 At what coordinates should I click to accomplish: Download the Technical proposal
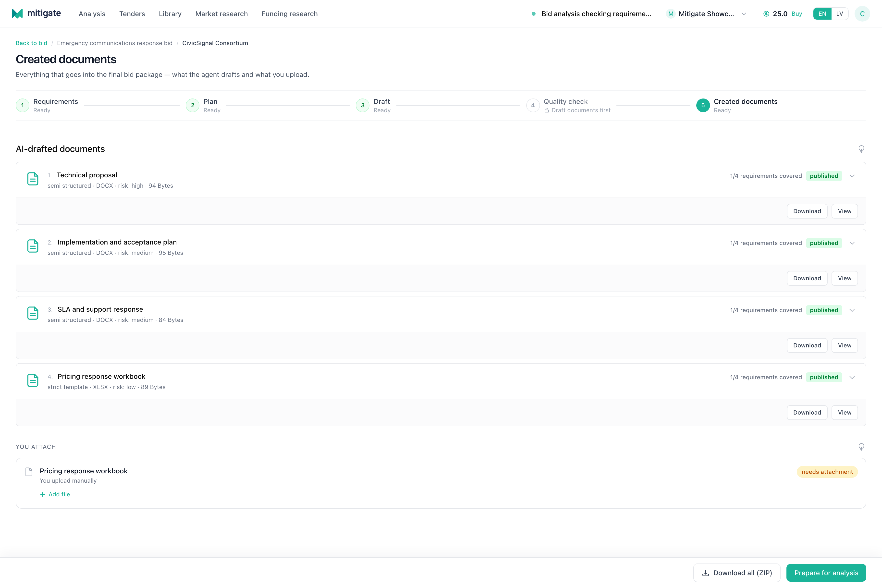807,211
